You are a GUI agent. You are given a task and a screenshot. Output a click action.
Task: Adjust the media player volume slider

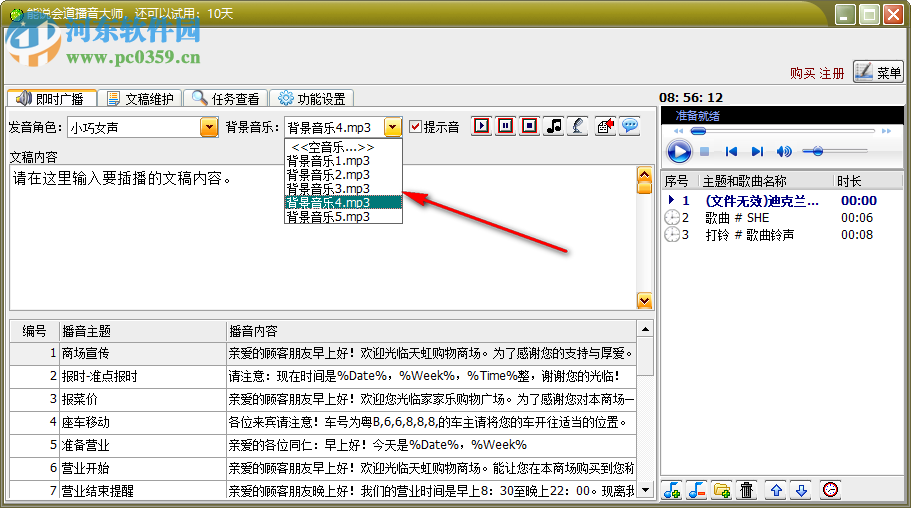coord(835,152)
